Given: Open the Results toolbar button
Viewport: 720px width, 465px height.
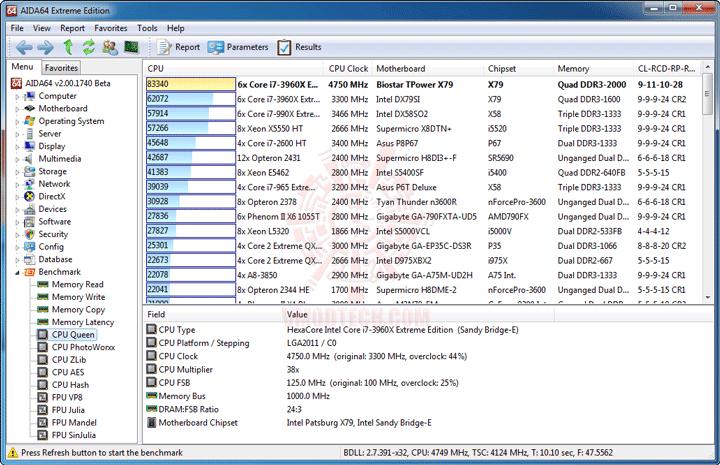Looking at the screenshot, I should (x=299, y=47).
